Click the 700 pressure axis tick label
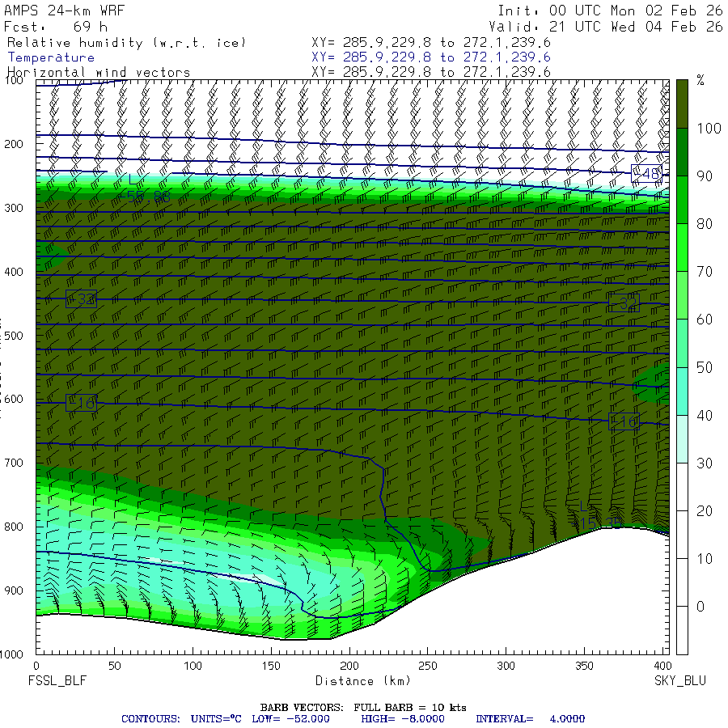Viewport: 728px width, 728px height. pos(14,463)
